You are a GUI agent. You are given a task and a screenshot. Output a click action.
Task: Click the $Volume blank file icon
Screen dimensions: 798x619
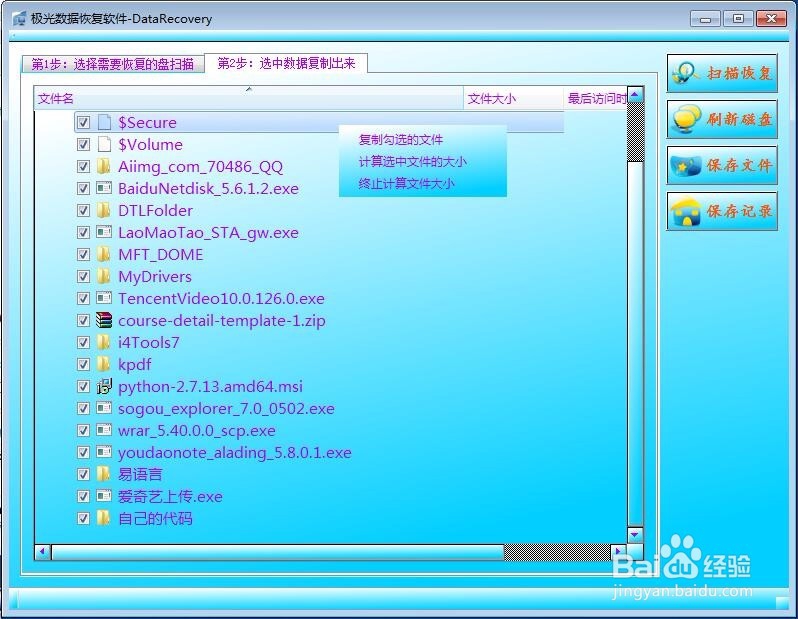(104, 144)
